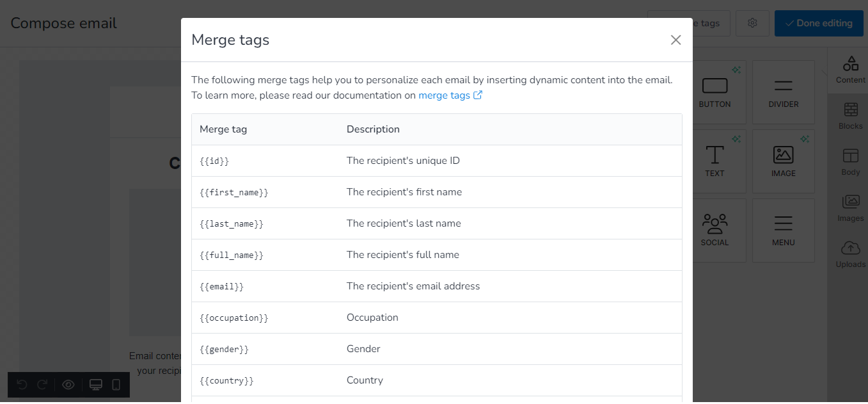Switch to the Blocks sidebar tab
Screen dimensions: 868x404
pyautogui.click(x=850, y=117)
